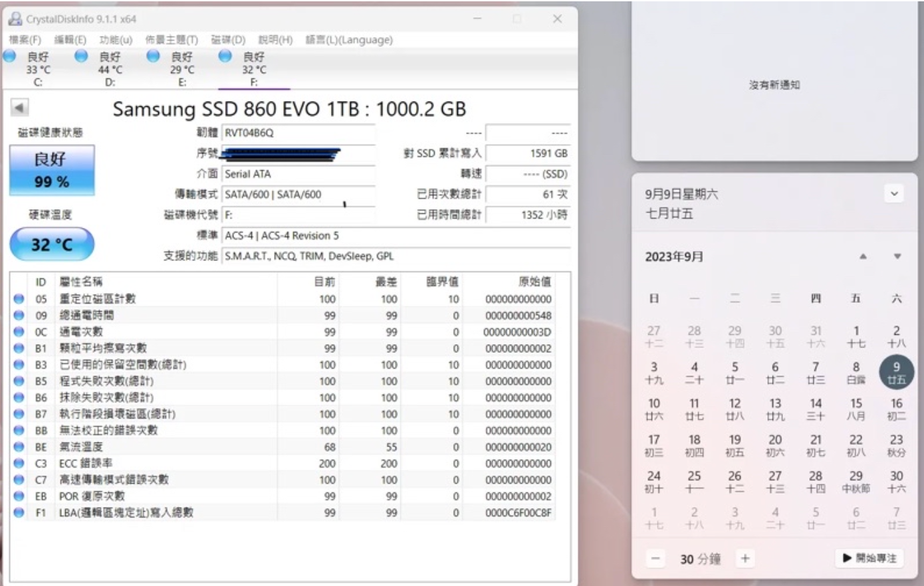The height and width of the screenshot is (586, 924).
Task: Click the SATA/600 transfer mode field
Action: [x=298, y=195]
